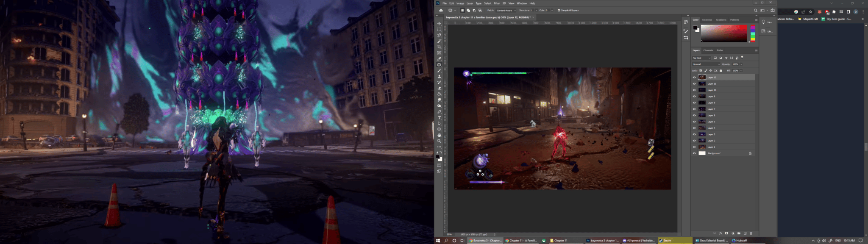The width and height of the screenshot is (868, 244).
Task: Pick the Eyedropper tool
Action: [439, 59]
